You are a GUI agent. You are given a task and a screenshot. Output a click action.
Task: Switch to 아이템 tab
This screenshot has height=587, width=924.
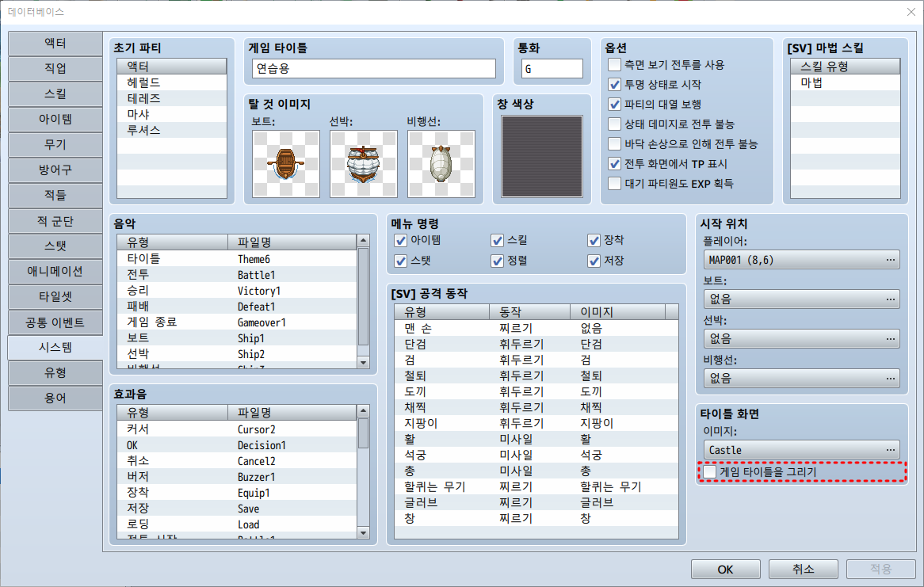pos(55,119)
